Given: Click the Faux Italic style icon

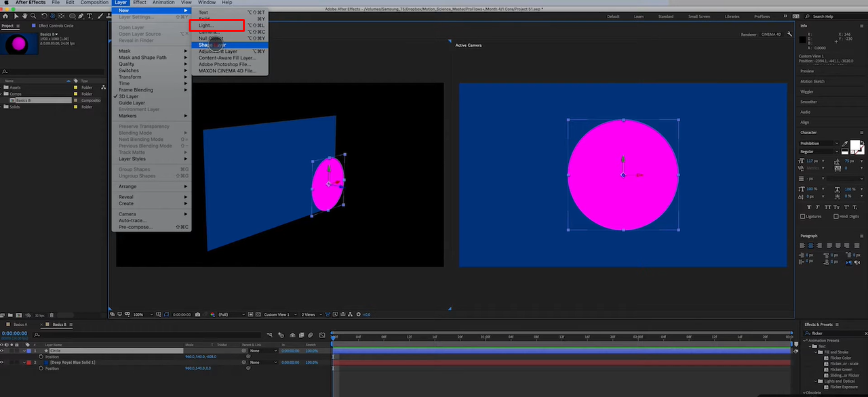Looking at the screenshot, I should click(x=818, y=207).
